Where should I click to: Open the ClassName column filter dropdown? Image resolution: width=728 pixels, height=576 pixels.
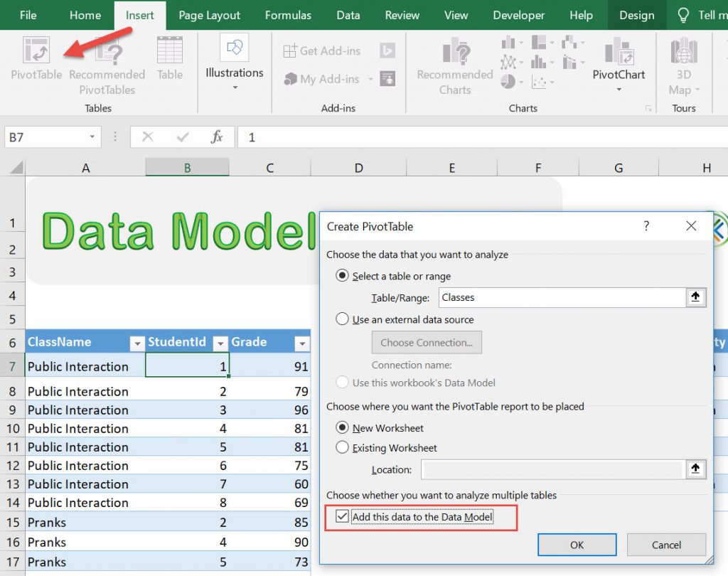(x=136, y=343)
